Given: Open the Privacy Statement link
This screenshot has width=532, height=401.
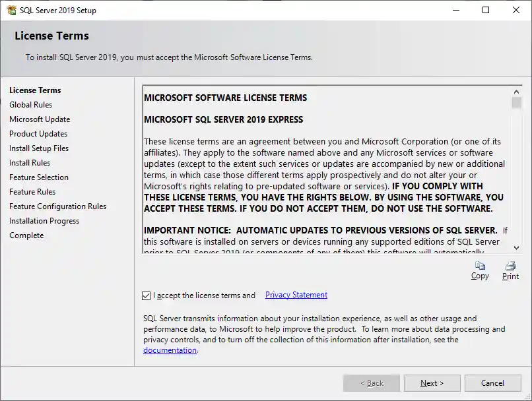Looking at the screenshot, I should (x=296, y=295).
